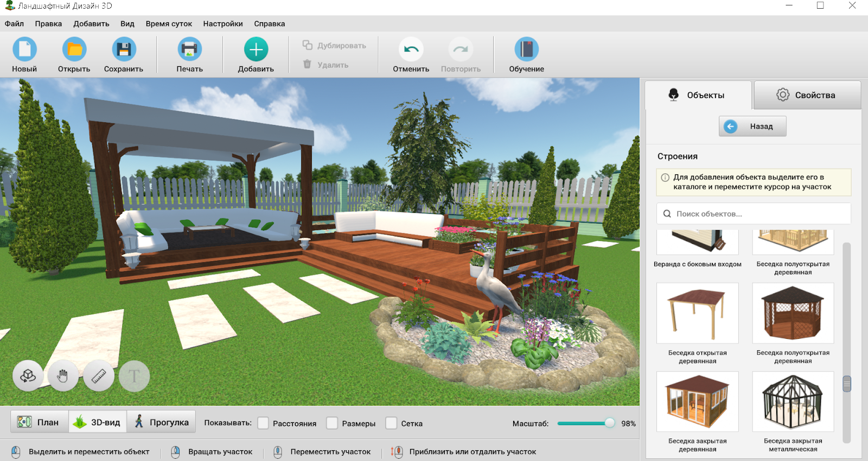Image resolution: width=868 pixels, height=461 pixels.
Task: Enable the Расстояния checkbox
Action: tap(263, 423)
